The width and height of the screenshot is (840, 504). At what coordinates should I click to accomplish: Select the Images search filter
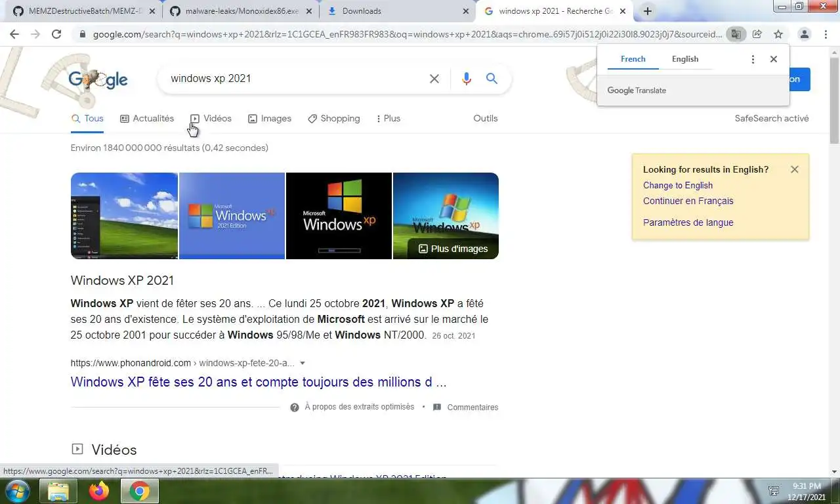coord(270,119)
